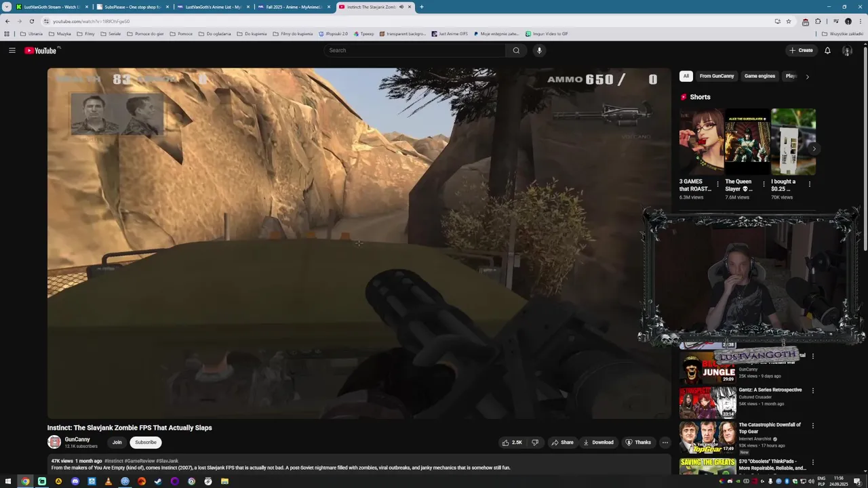Select the 'From GunCanny' filter chip
Image resolution: width=868 pixels, height=488 pixels.
coord(717,76)
